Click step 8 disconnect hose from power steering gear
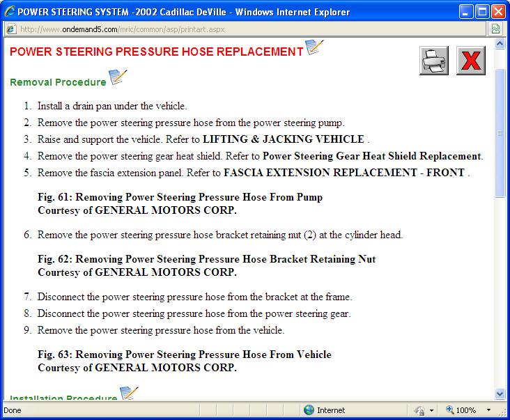510x420 pixels. pyautogui.click(x=194, y=313)
